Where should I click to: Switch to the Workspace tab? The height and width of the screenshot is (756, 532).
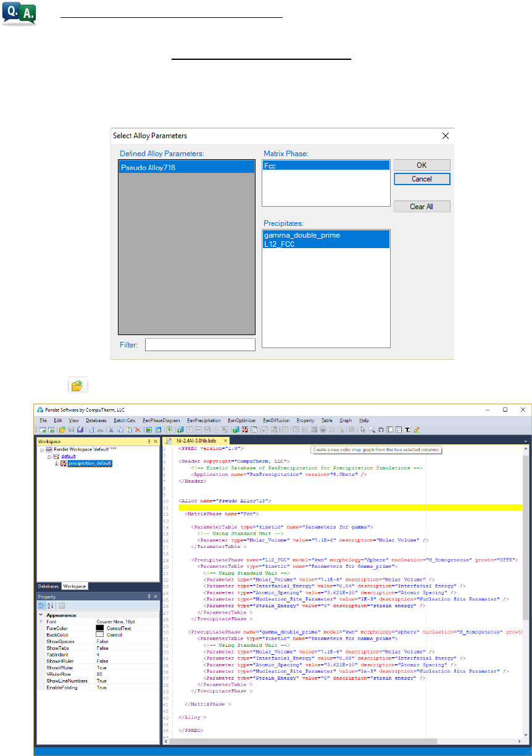(74, 586)
